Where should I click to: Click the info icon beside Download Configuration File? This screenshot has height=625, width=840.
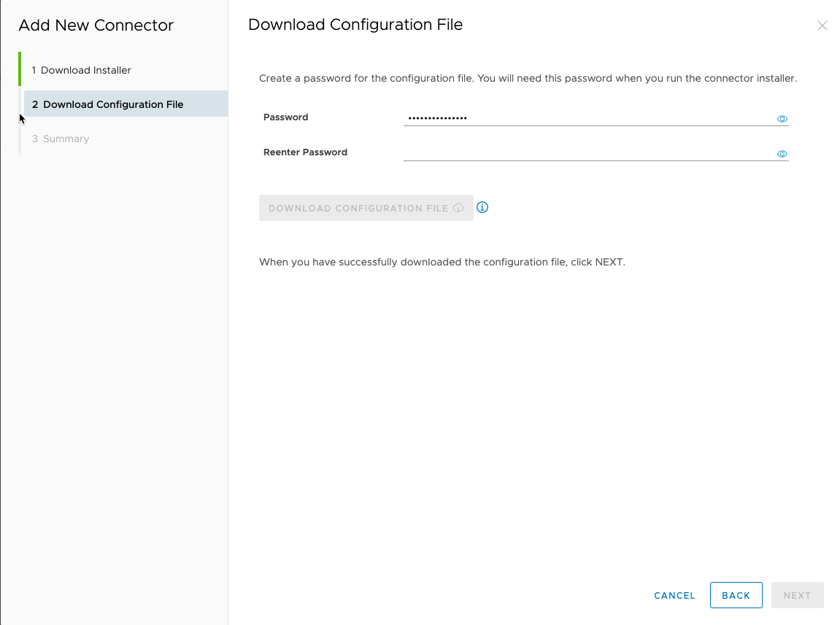(482, 207)
